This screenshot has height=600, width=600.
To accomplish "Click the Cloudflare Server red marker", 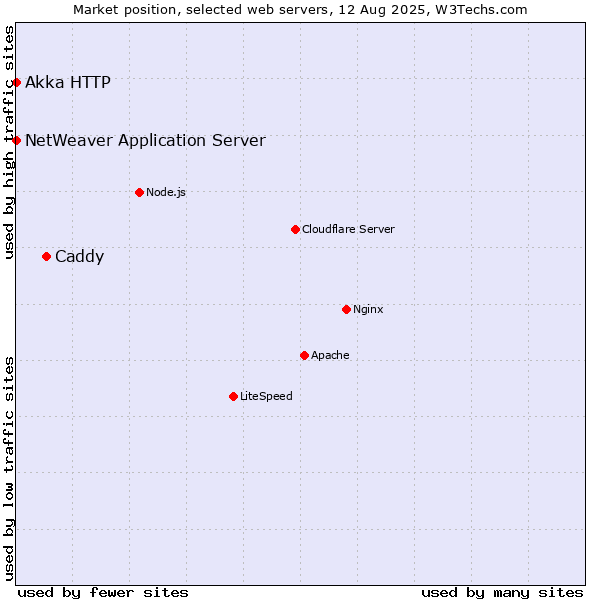I will point(295,230).
